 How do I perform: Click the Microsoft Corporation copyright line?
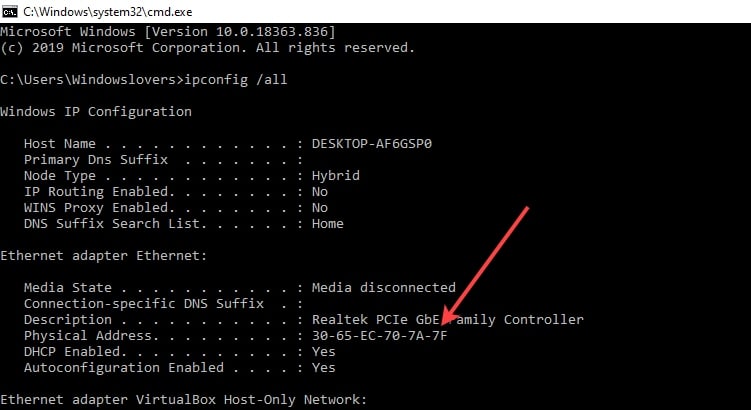(x=207, y=48)
